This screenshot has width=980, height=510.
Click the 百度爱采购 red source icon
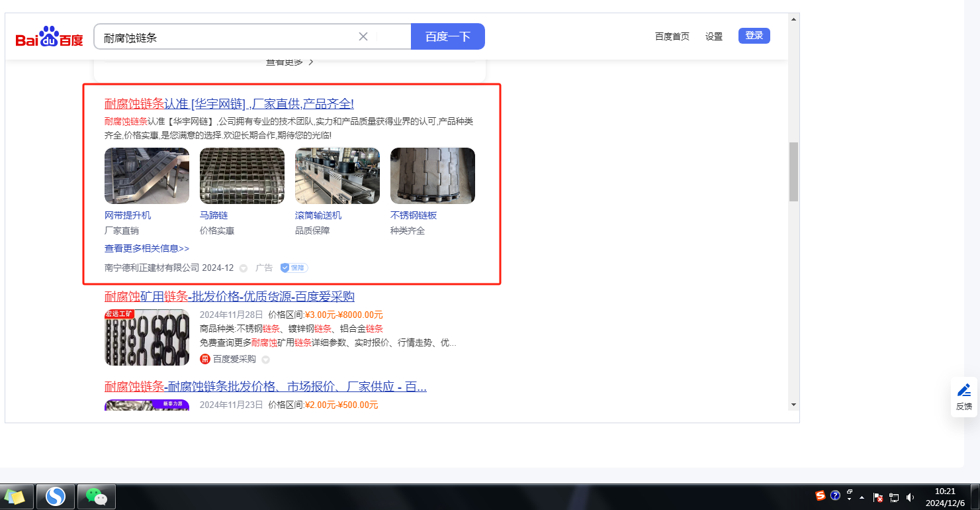click(205, 359)
